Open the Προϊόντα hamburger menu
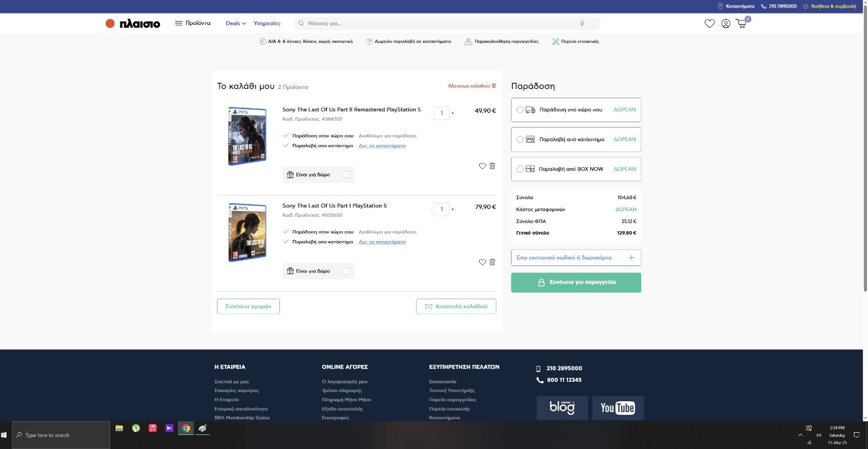This screenshot has width=868, height=449. click(193, 23)
